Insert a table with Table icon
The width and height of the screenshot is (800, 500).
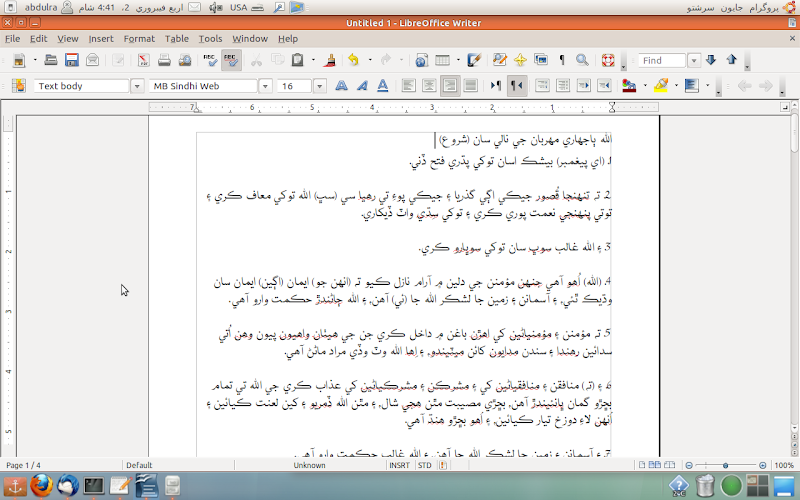click(x=442, y=60)
